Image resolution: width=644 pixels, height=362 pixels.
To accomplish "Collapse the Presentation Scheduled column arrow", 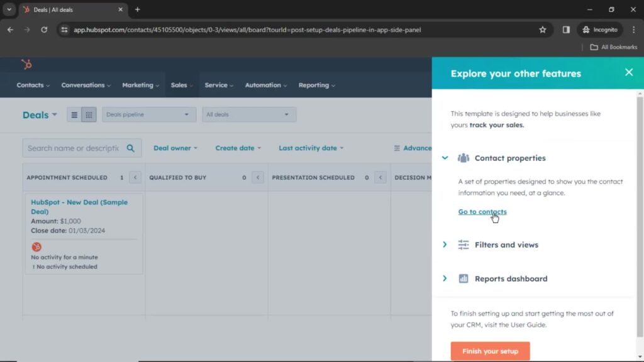I will point(380,178).
